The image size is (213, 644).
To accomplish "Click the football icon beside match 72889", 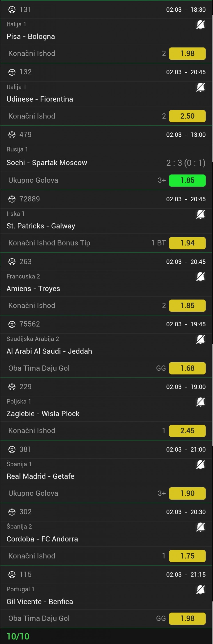I will (12, 199).
